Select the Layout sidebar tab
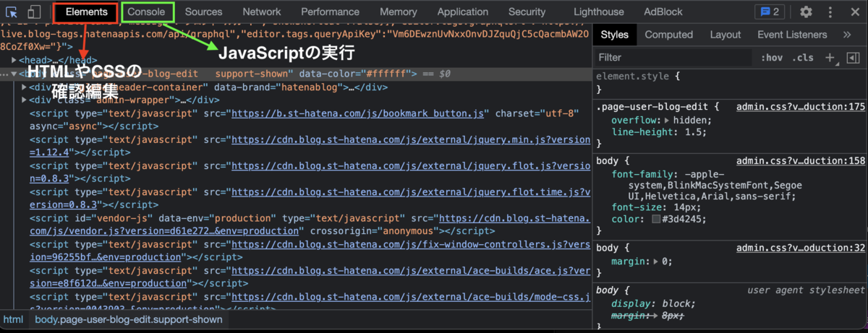Screen dimensions: 868x333 726,35
